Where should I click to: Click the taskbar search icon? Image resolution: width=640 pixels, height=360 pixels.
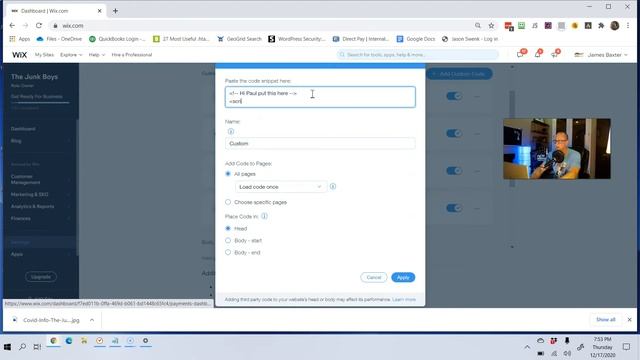click(x=22, y=347)
